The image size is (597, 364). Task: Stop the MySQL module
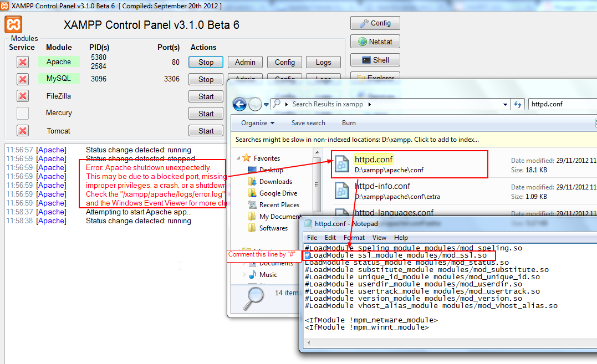click(206, 79)
